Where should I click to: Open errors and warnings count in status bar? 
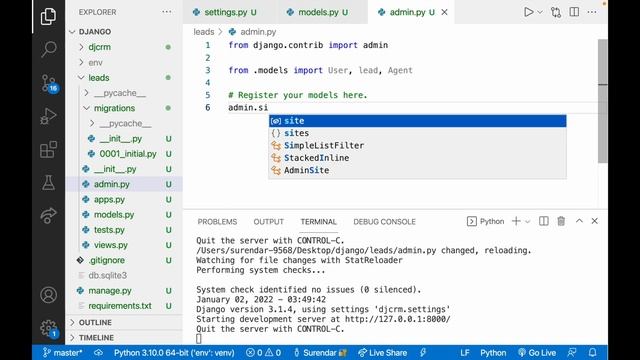[x=263, y=353]
